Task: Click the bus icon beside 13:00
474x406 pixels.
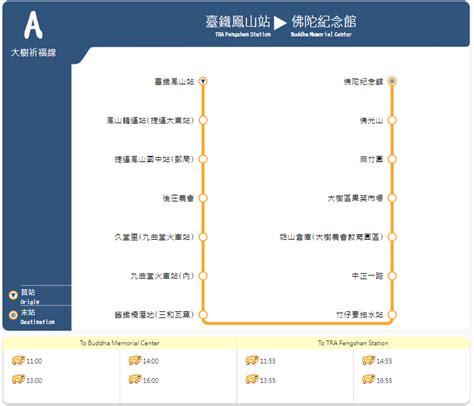Action: [18, 379]
